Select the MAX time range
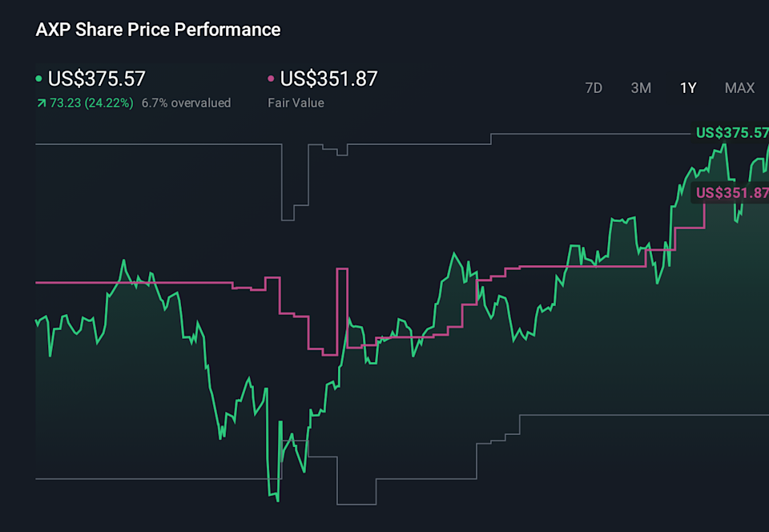Viewport: 769px width, 532px height. coord(740,88)
